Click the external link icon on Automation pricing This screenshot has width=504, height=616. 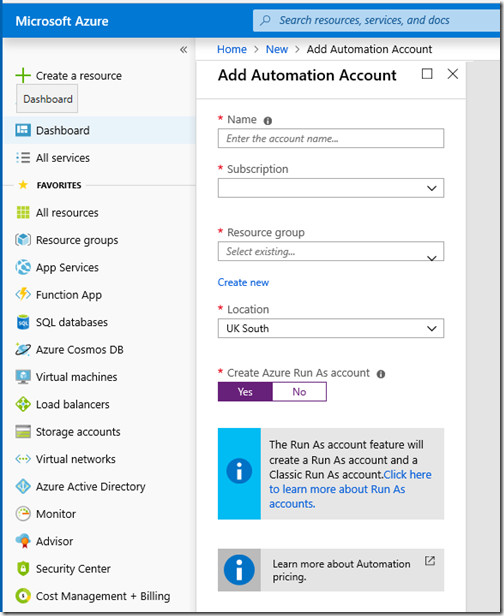coord(430,561)
